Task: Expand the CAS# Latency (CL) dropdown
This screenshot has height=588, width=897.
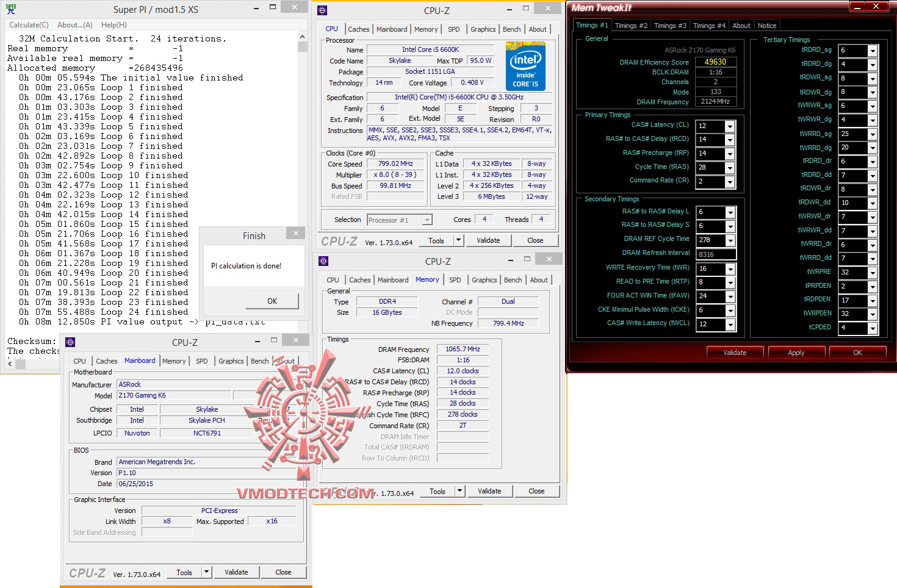Action: 730,126
